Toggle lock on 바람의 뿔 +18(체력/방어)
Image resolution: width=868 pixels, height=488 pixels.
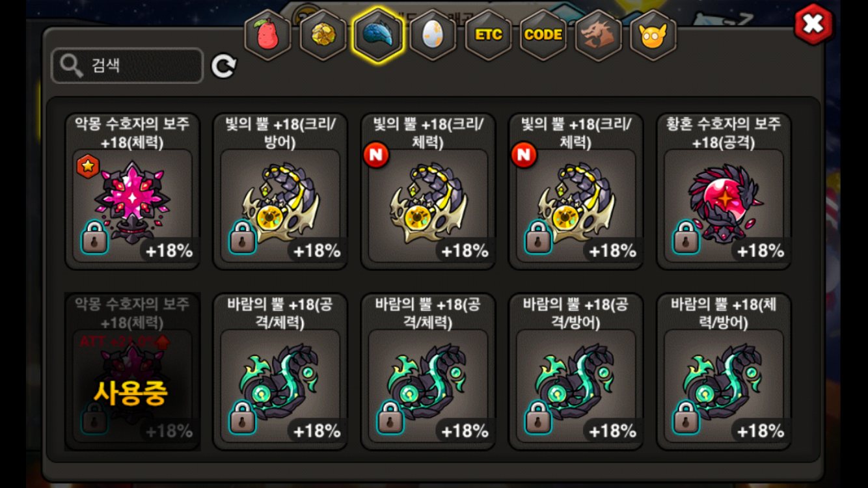point(686,418)
